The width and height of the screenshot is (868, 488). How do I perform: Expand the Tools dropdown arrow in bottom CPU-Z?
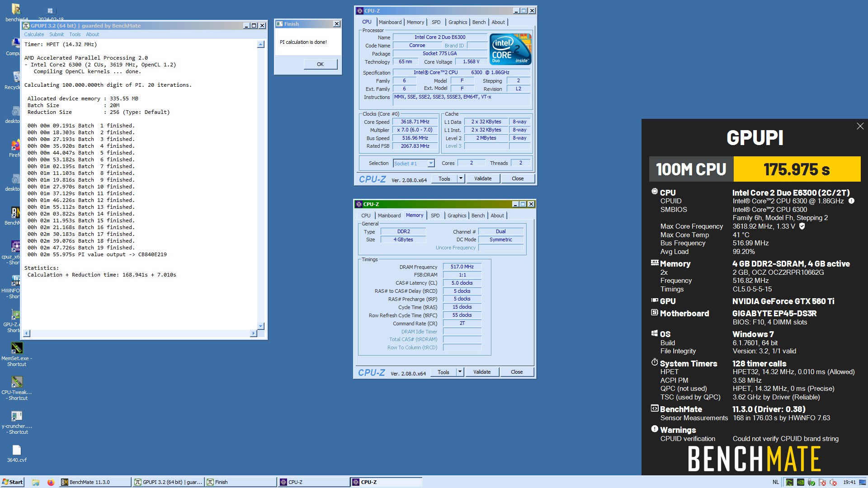[x=460, y=372]
